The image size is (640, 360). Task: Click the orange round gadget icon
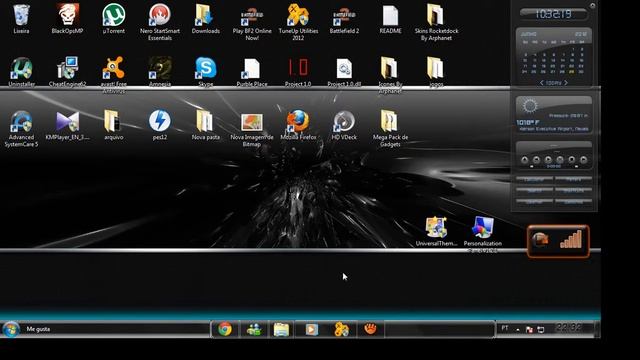coord(540,240)
